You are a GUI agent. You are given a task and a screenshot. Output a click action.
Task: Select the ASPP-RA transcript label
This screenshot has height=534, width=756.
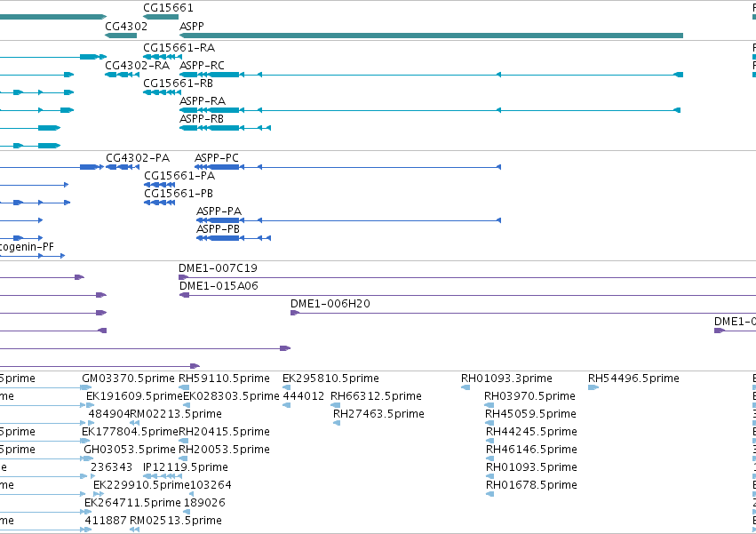coord(203,100)
